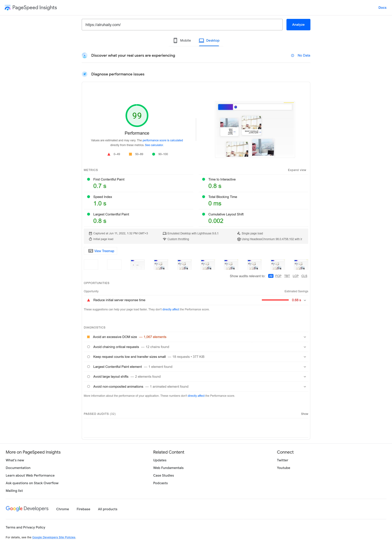This screenshot has width=392, height=545.
Task: Expand Avoid non-composited animations chevron
Action: point(305,387)
